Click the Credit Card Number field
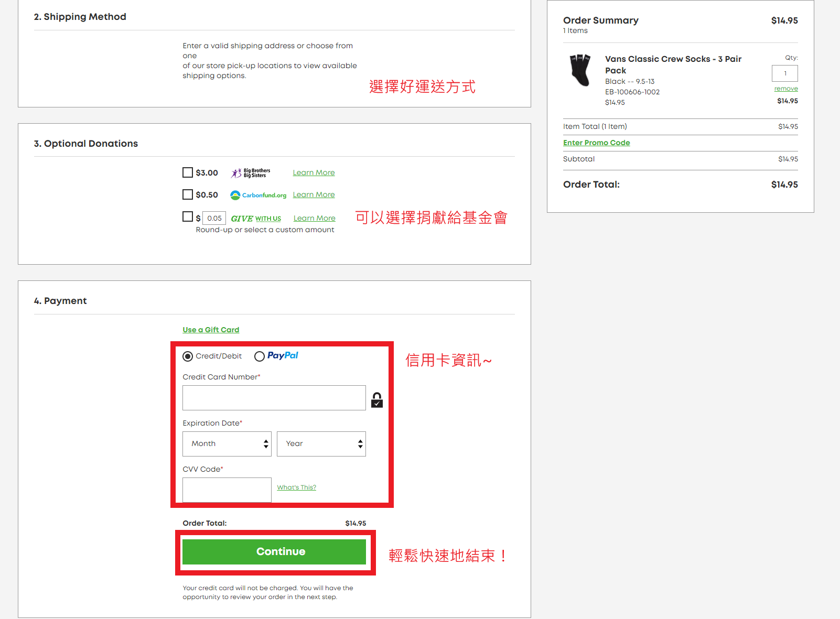The width and height of the screenshot is (840, 619). [x=274, y=398]
